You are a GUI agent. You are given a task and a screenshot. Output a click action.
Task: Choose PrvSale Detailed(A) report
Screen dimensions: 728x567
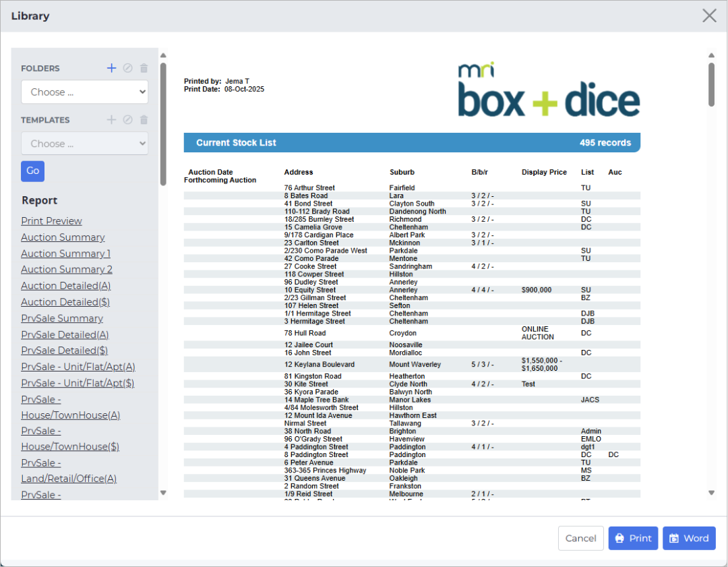(65, 334)
